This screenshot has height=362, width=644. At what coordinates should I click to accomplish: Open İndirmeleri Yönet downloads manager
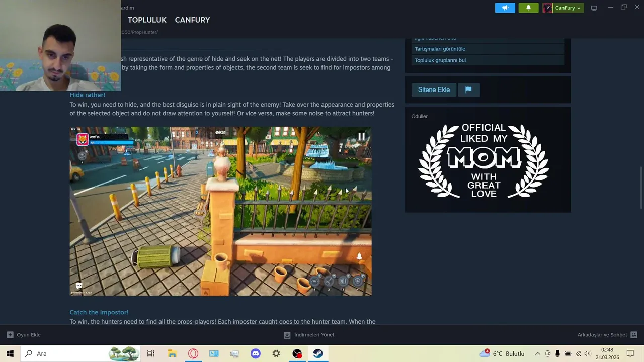[x=309, y=335]
